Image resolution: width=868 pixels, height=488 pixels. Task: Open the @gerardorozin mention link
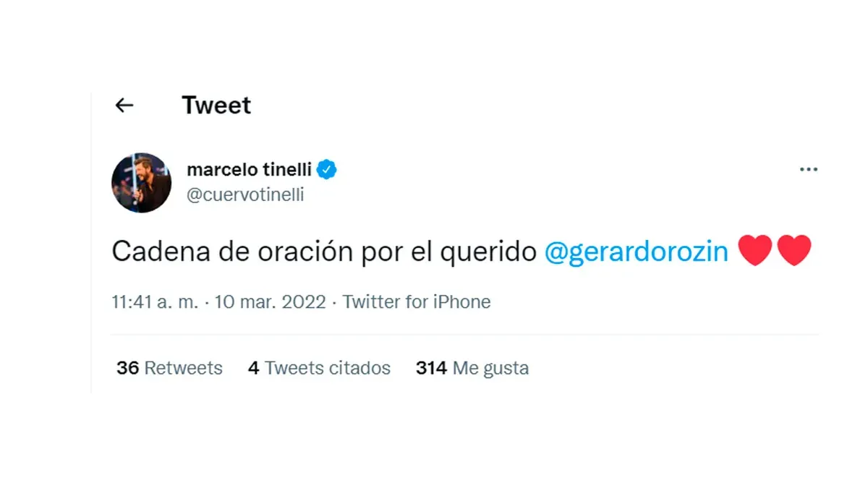636,252
